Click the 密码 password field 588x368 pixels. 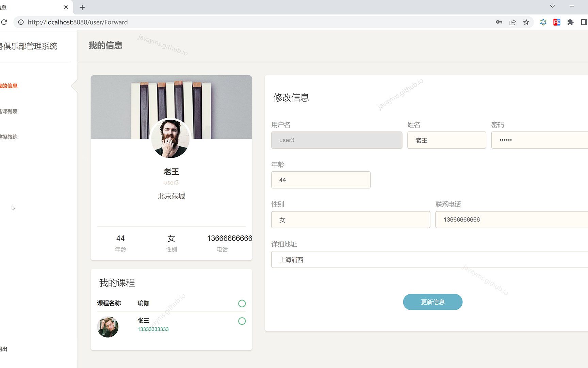[x=540, y=140]
